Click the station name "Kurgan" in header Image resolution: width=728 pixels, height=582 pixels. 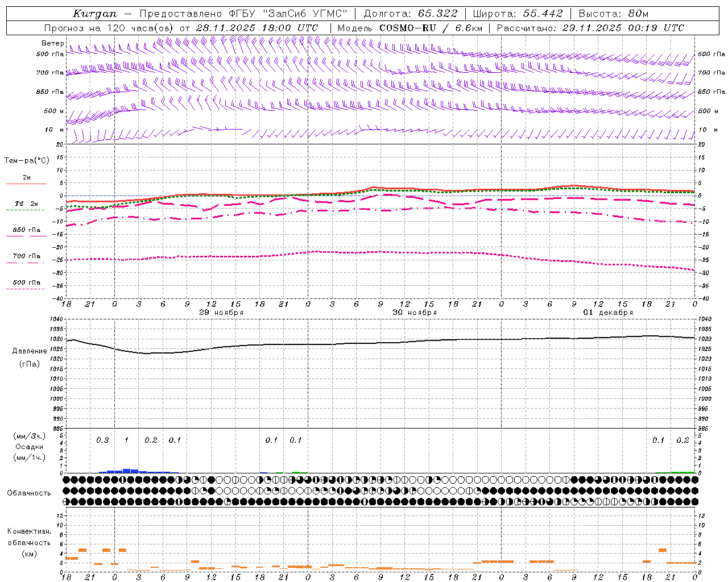pyautogui.click(x=95, y=14)
